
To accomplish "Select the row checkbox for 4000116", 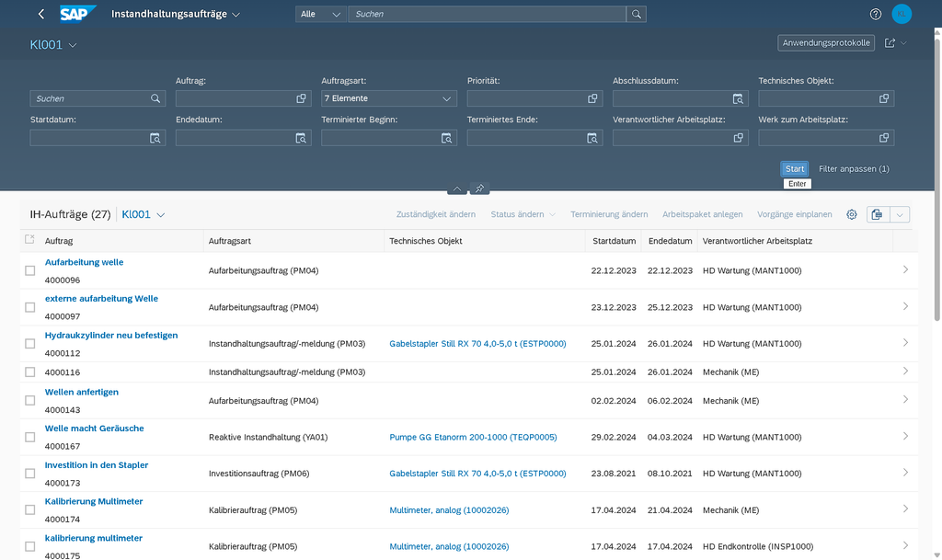I will coord(30,372).
